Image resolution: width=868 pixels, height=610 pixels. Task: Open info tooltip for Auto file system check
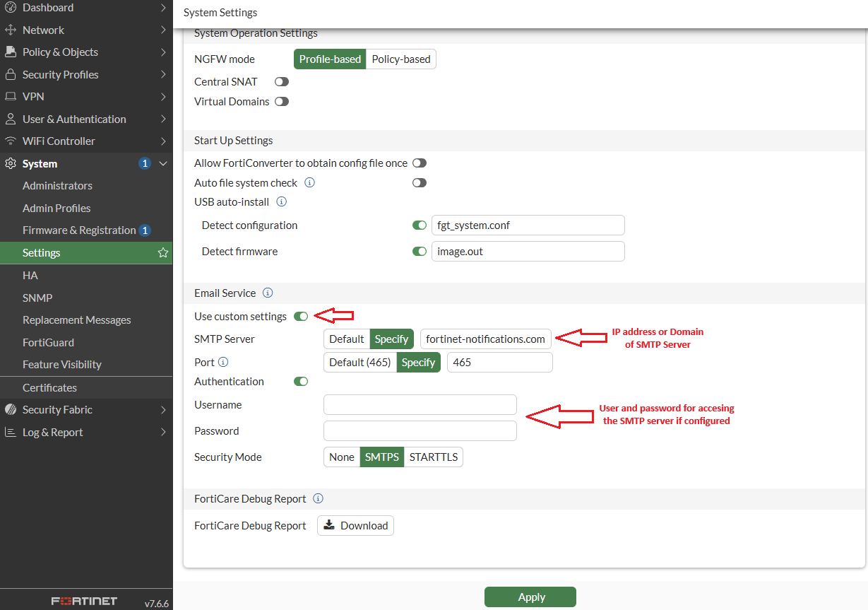coord(309,182)
